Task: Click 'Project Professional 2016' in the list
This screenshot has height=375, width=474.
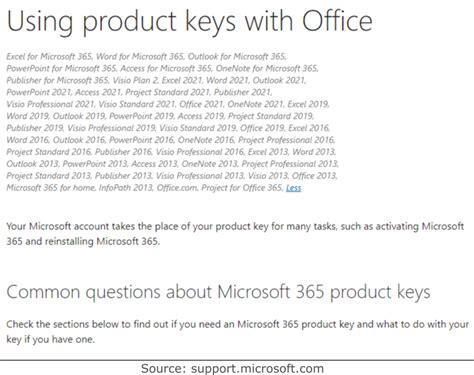Action: point(286,140)
